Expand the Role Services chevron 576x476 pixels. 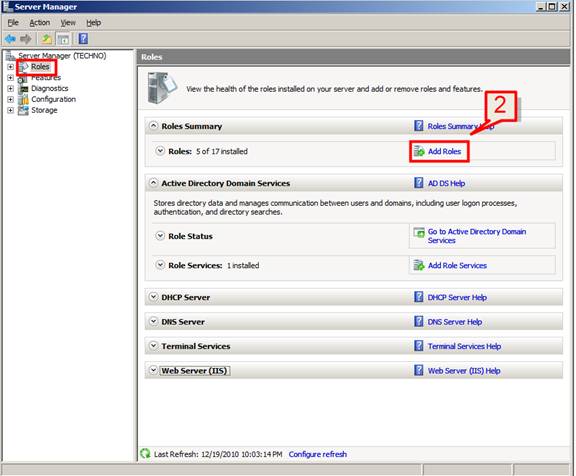click(160, 265)
